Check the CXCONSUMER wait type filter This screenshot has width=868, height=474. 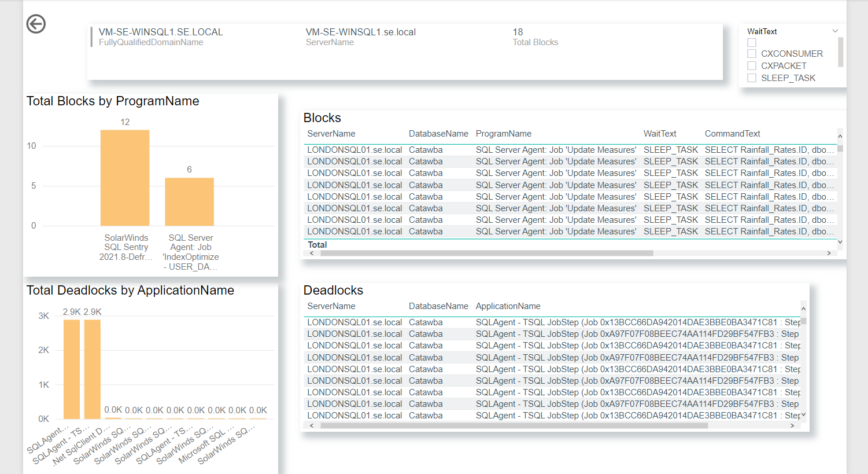(x=752, y=54)
